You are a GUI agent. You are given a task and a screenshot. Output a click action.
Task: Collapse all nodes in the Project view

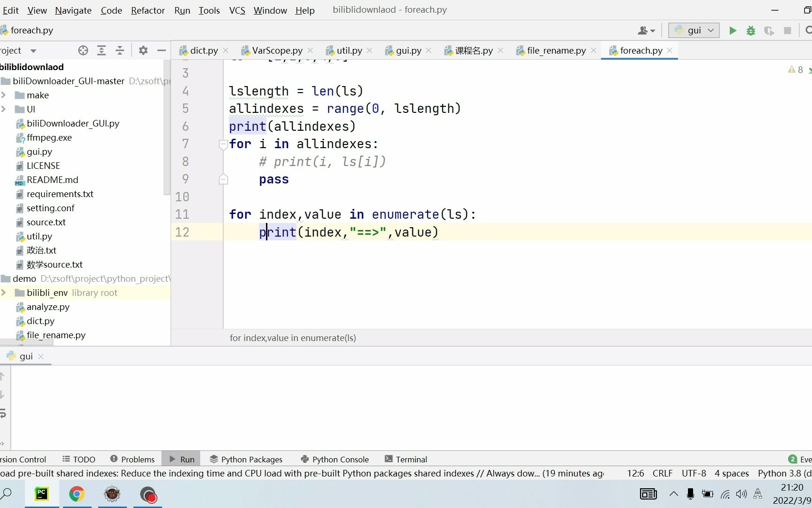coord(120,50)
